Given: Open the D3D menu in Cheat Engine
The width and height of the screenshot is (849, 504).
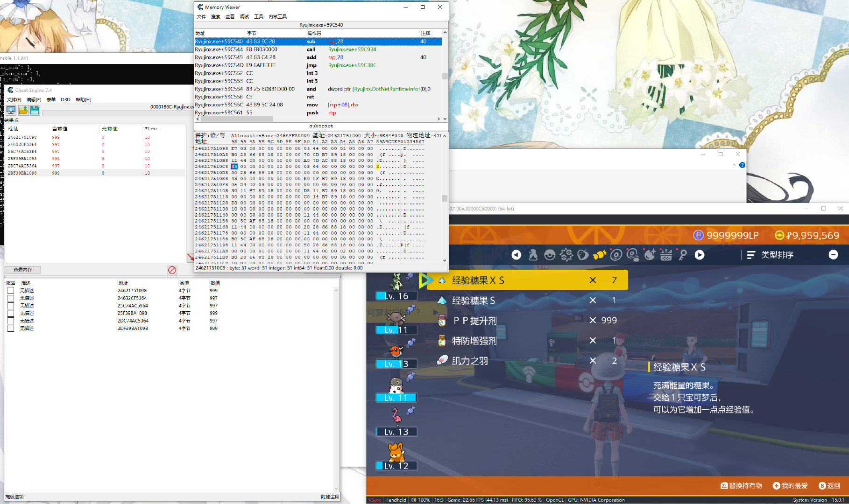Looking at the screenshot, I should [65, 100].
